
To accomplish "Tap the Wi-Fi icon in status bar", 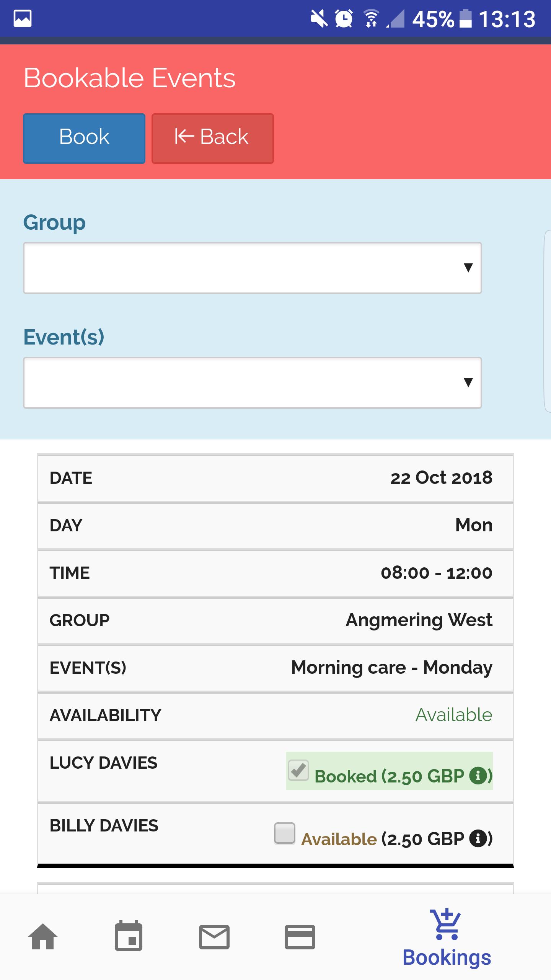I will [x=371, y=19].
